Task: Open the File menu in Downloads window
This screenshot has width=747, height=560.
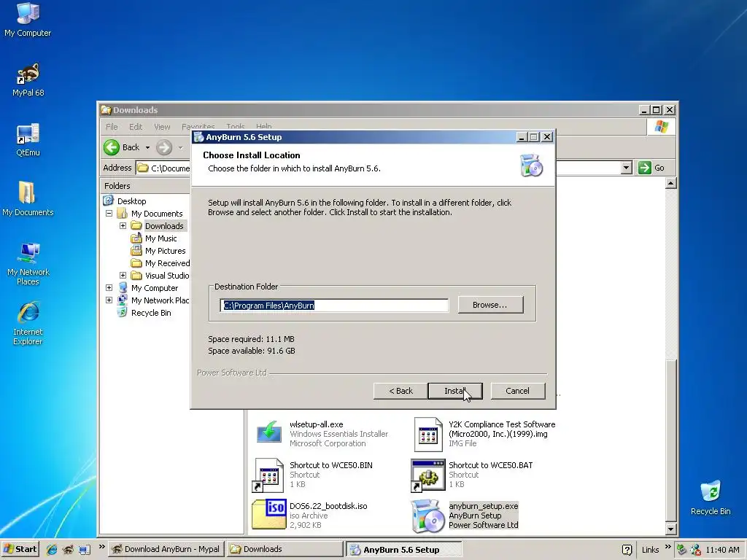Action: click(x=112, y=127)
